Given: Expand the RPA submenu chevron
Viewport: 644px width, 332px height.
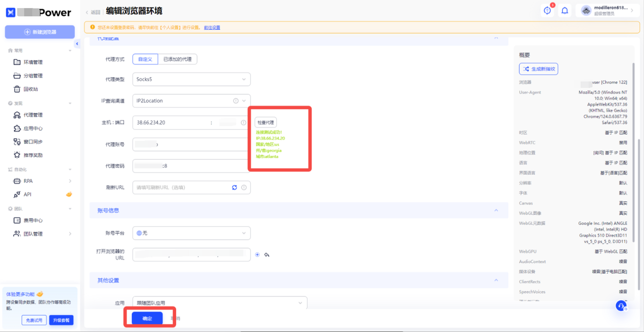Looking at the screenshot, I should pos(70,181).
